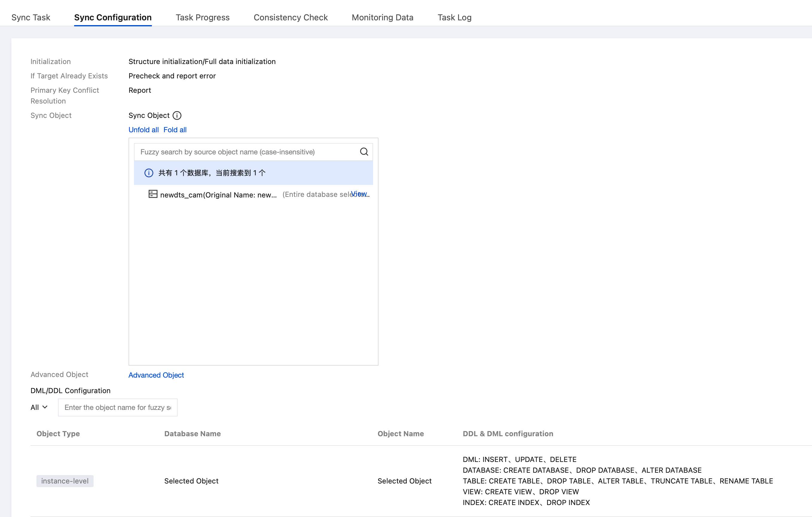Open the Advanced Object link
Image resolution: width=812 pixels, height=517 pixels.
click(156, 375)
